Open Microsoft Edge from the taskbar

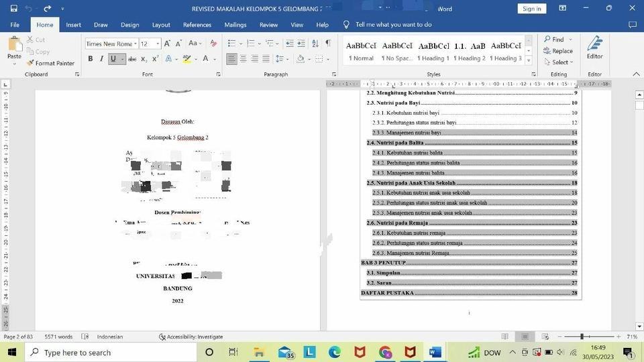pyautogui.click(x=334, y=352)
